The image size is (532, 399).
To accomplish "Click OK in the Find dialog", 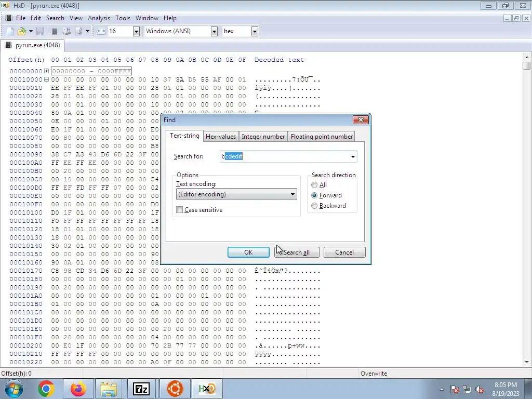I will [248, 252].
